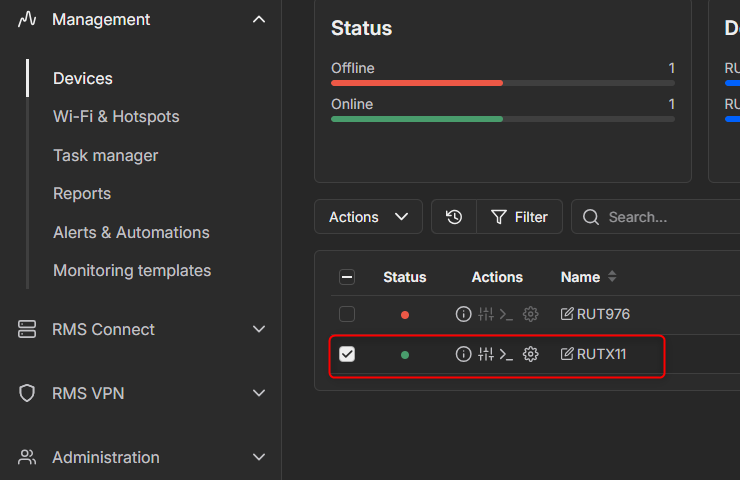Click the settings gear for RUT976
The height and width of the screenshot is (480, 740).
click(531, 314)
